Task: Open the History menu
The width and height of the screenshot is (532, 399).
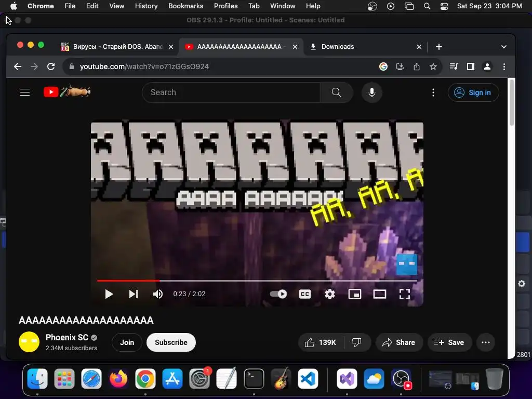Action: [x=146, y=6]
